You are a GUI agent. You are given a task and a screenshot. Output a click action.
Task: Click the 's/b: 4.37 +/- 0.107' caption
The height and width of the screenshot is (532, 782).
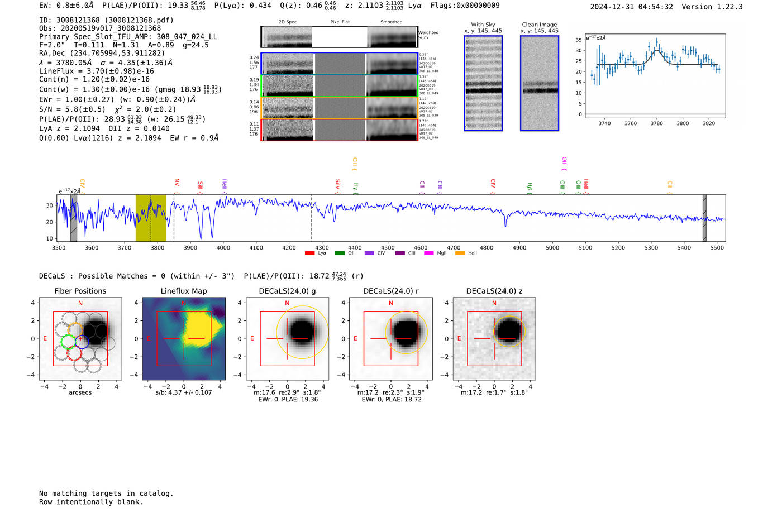pos(184,392)
